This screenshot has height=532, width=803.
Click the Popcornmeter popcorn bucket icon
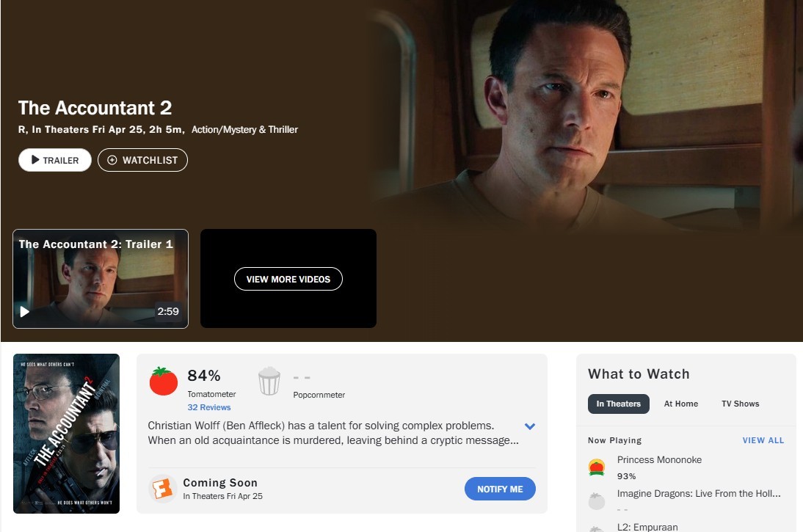(x=269, y=381)
